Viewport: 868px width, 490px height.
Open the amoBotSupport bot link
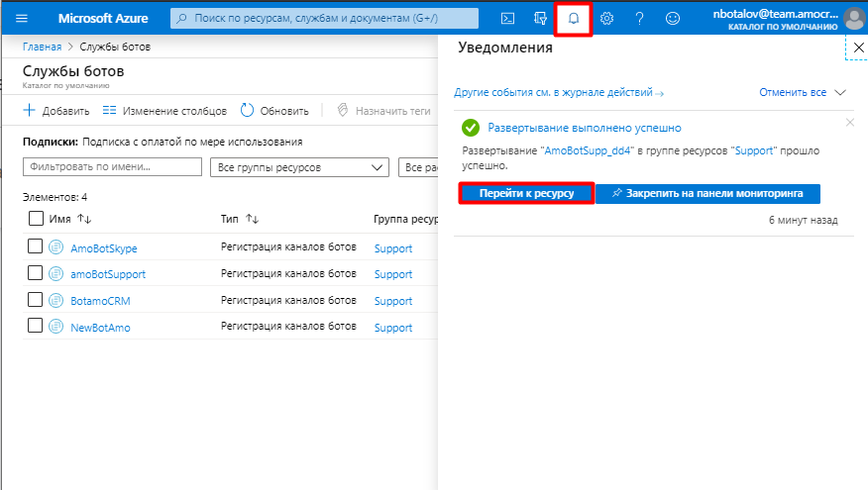108,274
